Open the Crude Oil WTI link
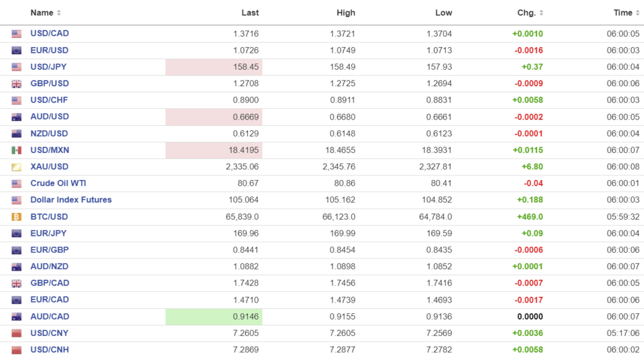The height and width of the screenshot is (358, 644). (58, 183)
